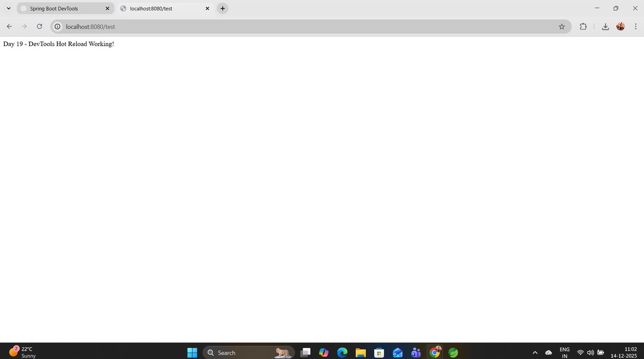Open Microsoft Store from the taskbar
This screenshot has height=359, width=644.
[379, 352]
